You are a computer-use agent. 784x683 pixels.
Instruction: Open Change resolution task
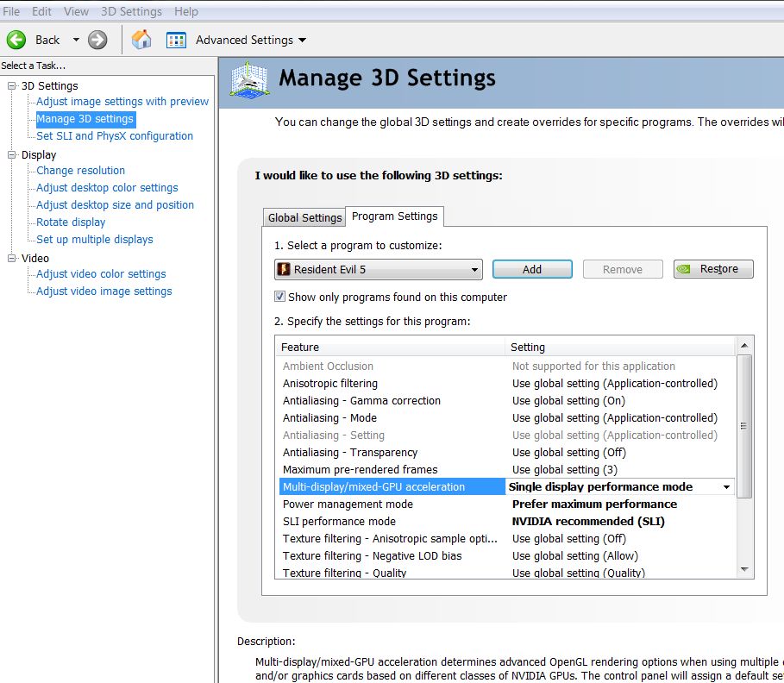(x=80, y=171)
